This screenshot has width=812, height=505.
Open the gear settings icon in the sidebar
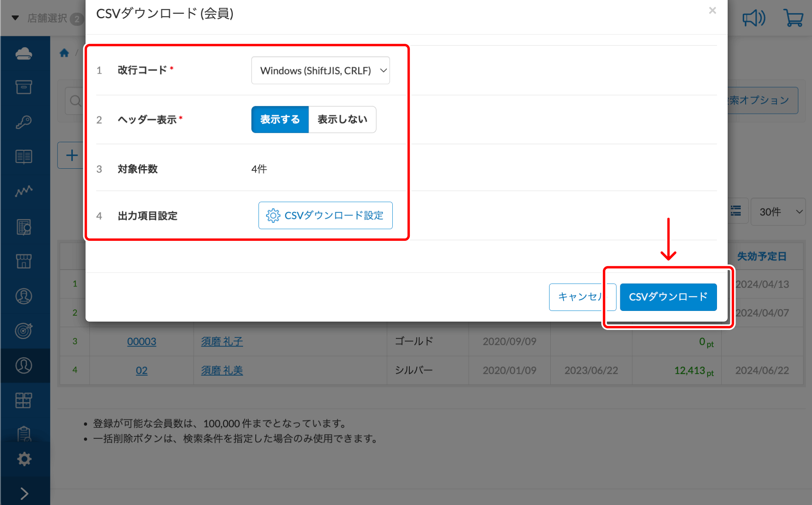pyautogui.click(x=24, y=459)
